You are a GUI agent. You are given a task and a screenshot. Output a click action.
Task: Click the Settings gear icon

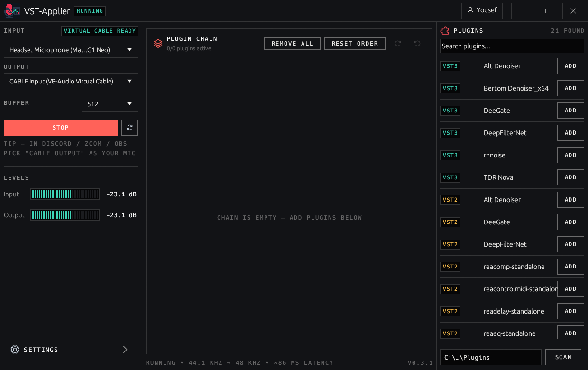click(x=15, y=350)
